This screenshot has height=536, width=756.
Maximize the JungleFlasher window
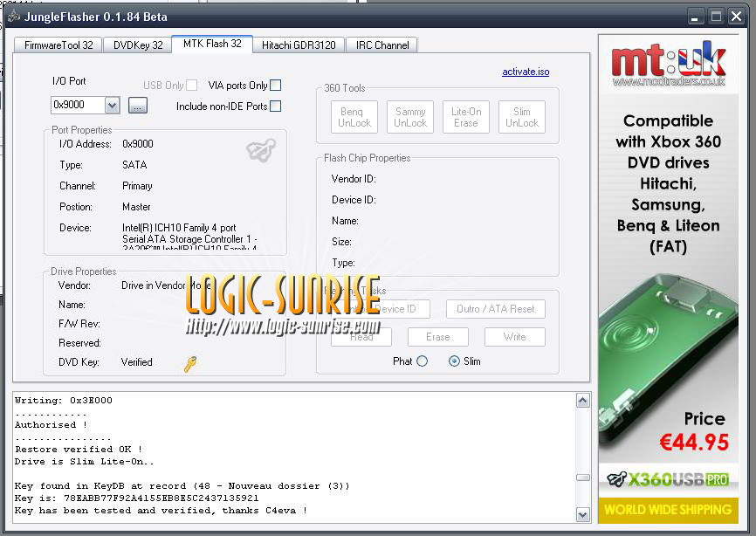[716, 17]
